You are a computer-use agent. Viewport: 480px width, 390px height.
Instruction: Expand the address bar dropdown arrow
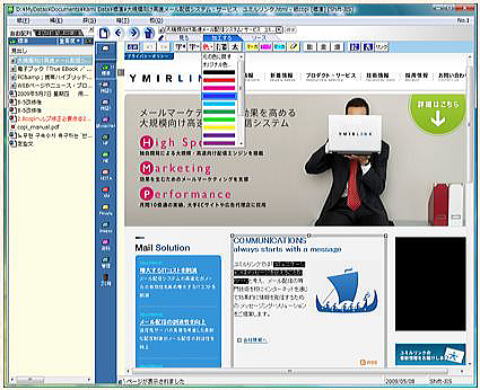tap(279, 30)
